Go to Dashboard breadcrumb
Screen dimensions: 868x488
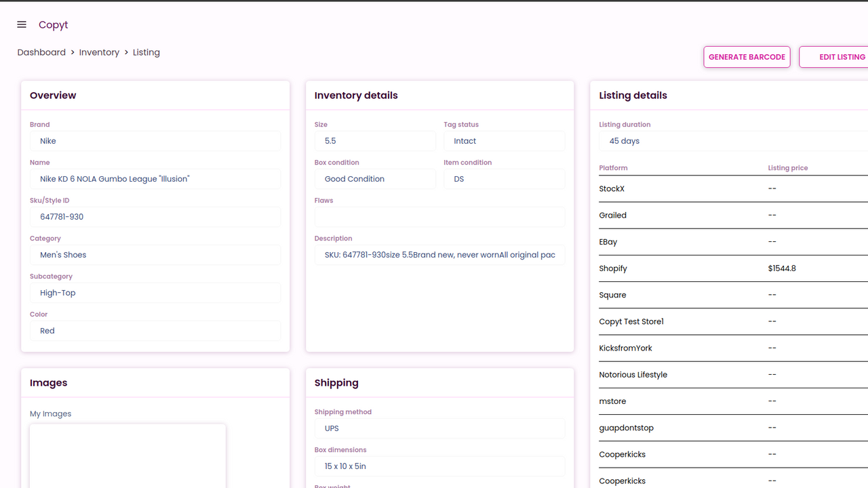(x=41, y=52)
